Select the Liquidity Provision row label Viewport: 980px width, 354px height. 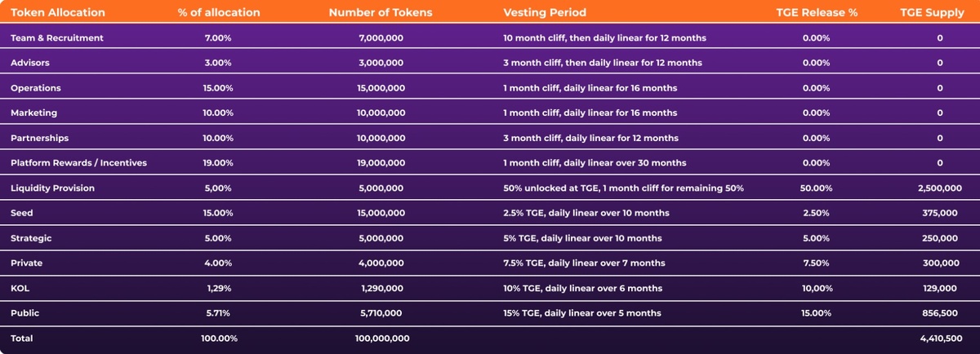52,188
